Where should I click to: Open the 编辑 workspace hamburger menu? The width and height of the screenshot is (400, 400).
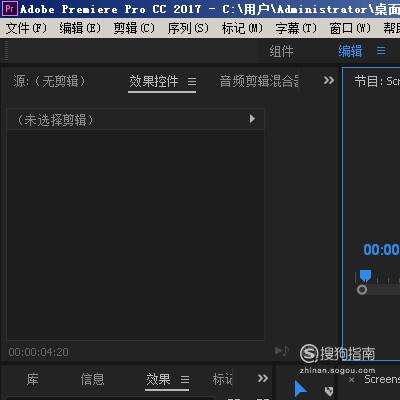coord(381,51)
